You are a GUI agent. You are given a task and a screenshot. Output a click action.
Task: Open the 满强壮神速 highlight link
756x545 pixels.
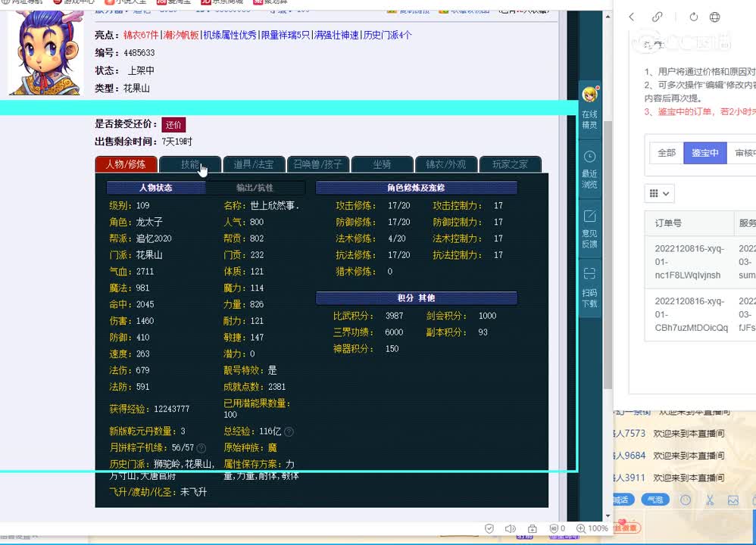[x=336, y=35]
